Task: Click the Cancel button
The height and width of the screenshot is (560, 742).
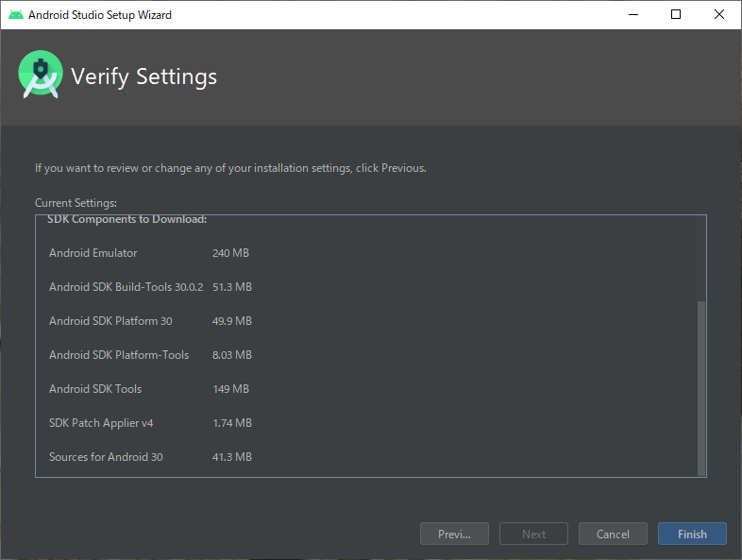Action: coord(613,534)
